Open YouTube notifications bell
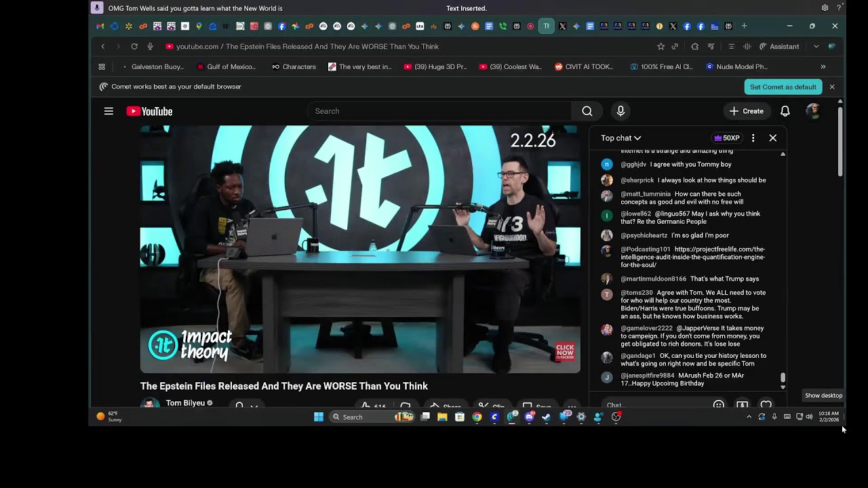Viewport: 868px width, 488px height. point(785,111)
